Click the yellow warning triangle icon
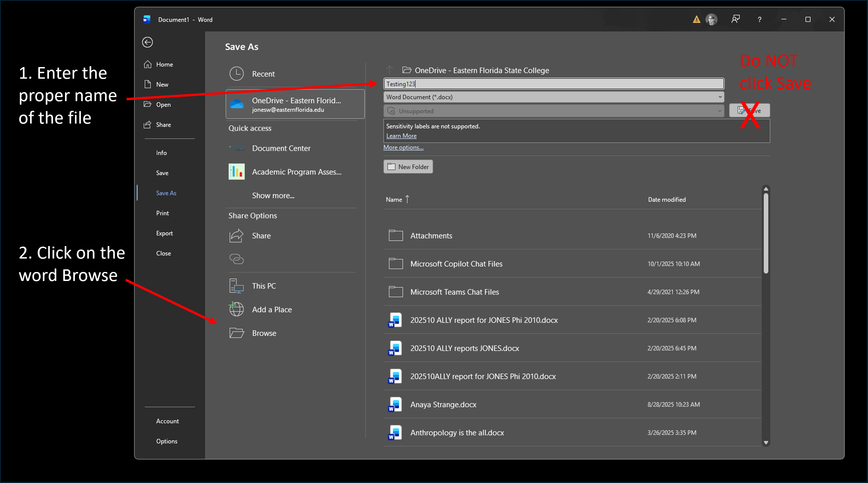This screenshot has width=868, height=483. pyautogui.click(x=696, y=20)
